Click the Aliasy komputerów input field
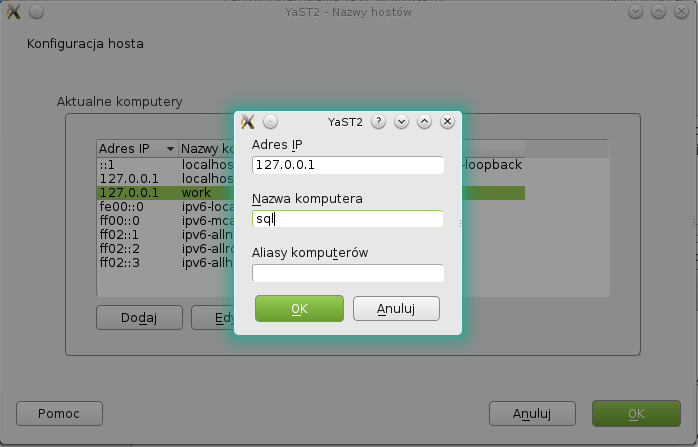This screenshot has width=698, height=447. (347, 273)
